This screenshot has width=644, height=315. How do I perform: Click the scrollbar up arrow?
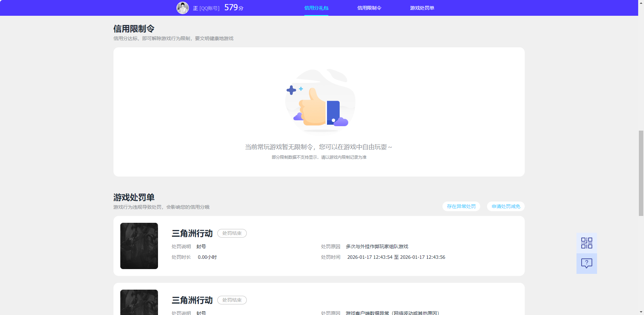click(641, 3)
